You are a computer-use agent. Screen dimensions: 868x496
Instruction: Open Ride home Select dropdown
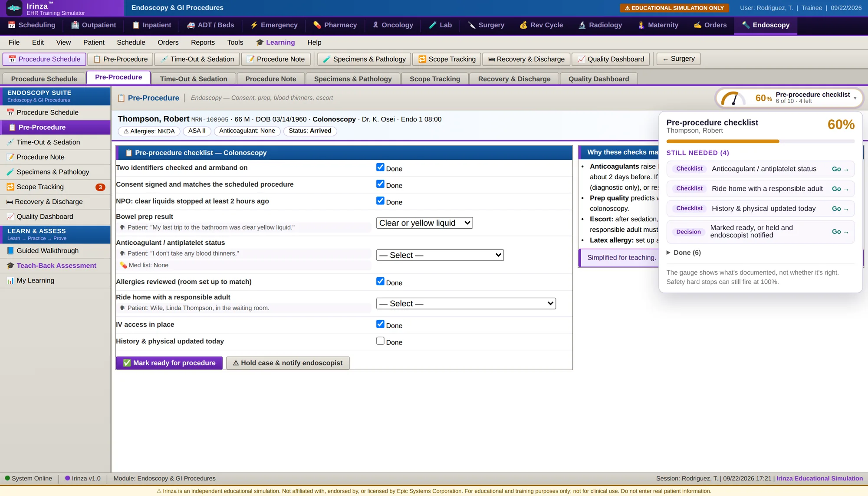466,304
